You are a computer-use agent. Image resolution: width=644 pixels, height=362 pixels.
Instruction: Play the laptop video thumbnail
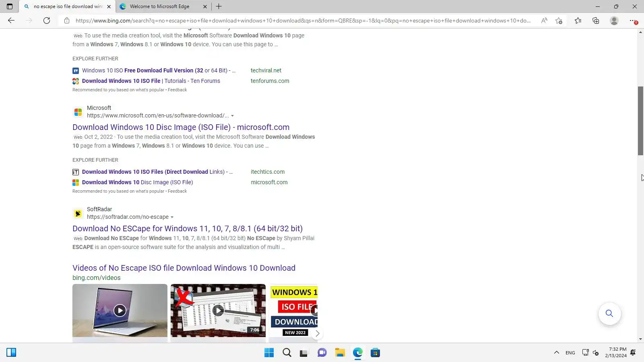(x=120, y=311)
